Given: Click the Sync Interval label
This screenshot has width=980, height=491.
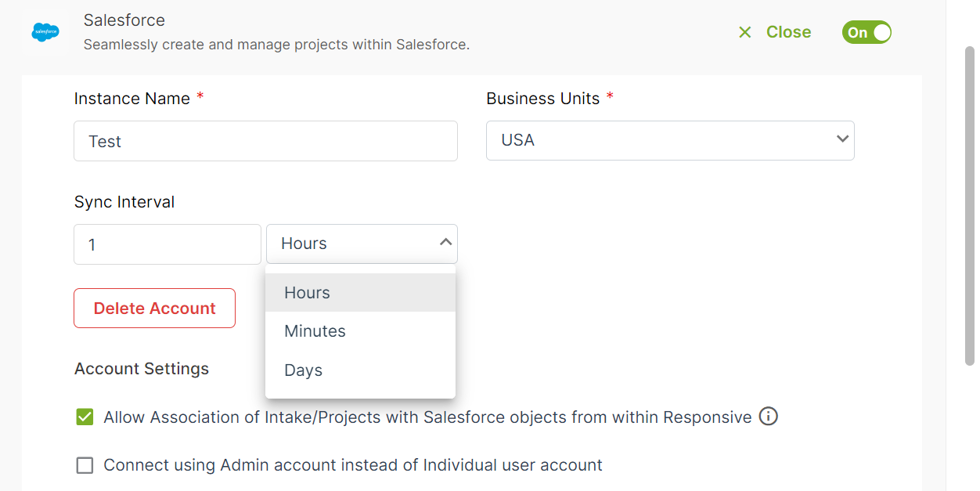Looking at the screenshot, I should click(x=124, y=202).
